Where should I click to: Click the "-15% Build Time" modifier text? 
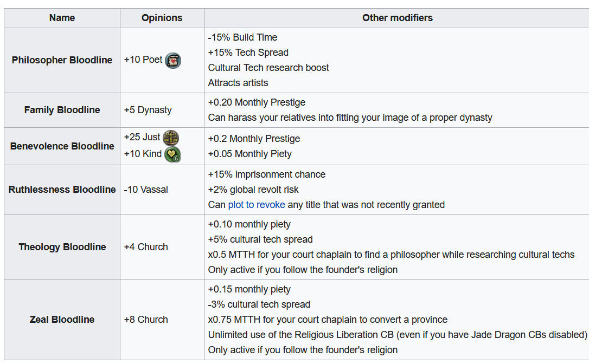click(242, 37)
